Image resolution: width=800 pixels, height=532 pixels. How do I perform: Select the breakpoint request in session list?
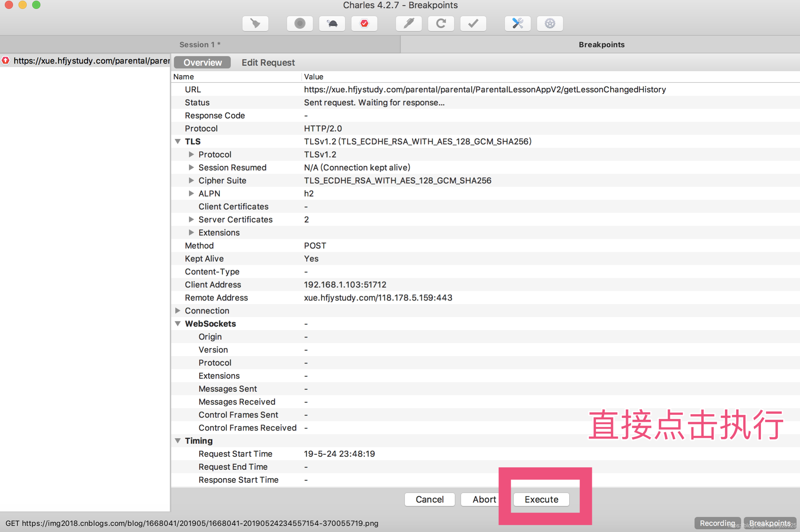point(86,61)
